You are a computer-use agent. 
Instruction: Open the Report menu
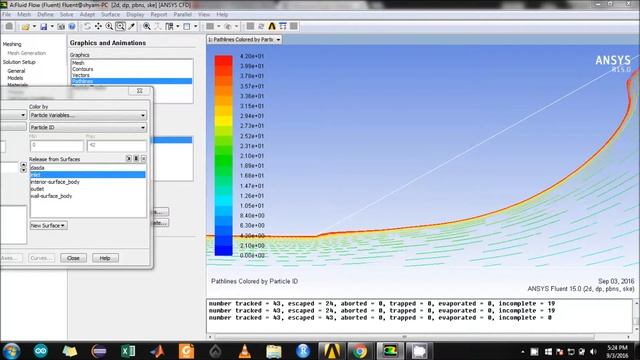(159, 15)
